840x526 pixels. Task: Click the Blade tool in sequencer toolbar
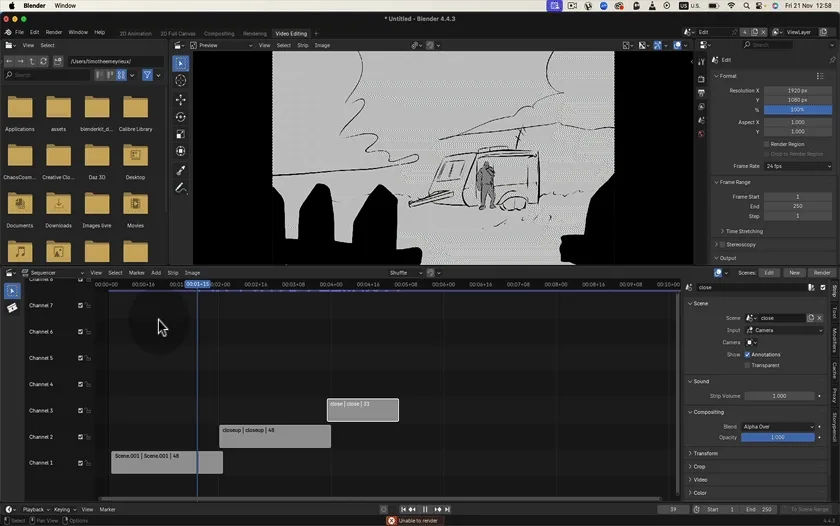[12, 308]
